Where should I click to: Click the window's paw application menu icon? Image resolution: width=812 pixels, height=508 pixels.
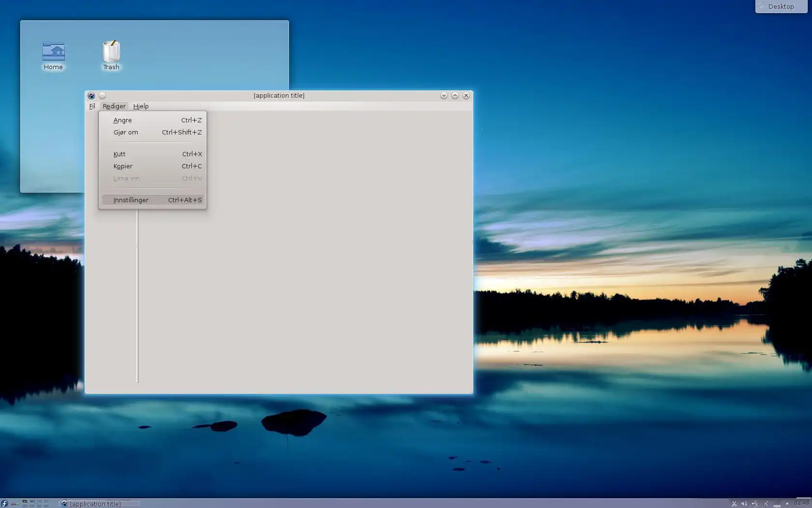coord(91,96)
